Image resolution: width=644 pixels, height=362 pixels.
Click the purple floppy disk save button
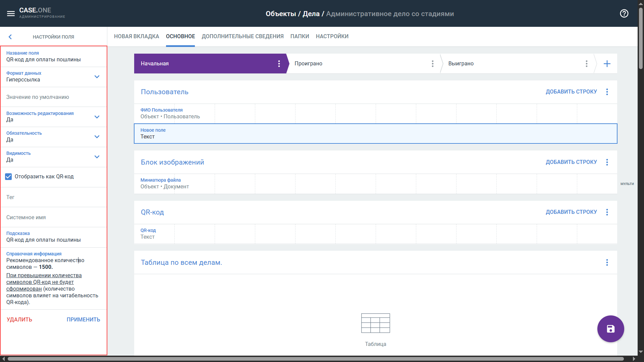pos(610,329)
